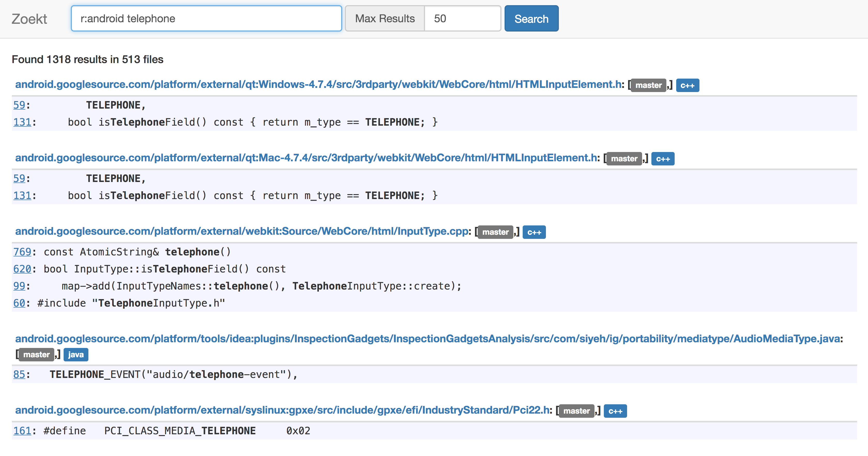Viewport: 868px width, 456px height.
Task: Click the Max Results number field
Action: point(462,19)
